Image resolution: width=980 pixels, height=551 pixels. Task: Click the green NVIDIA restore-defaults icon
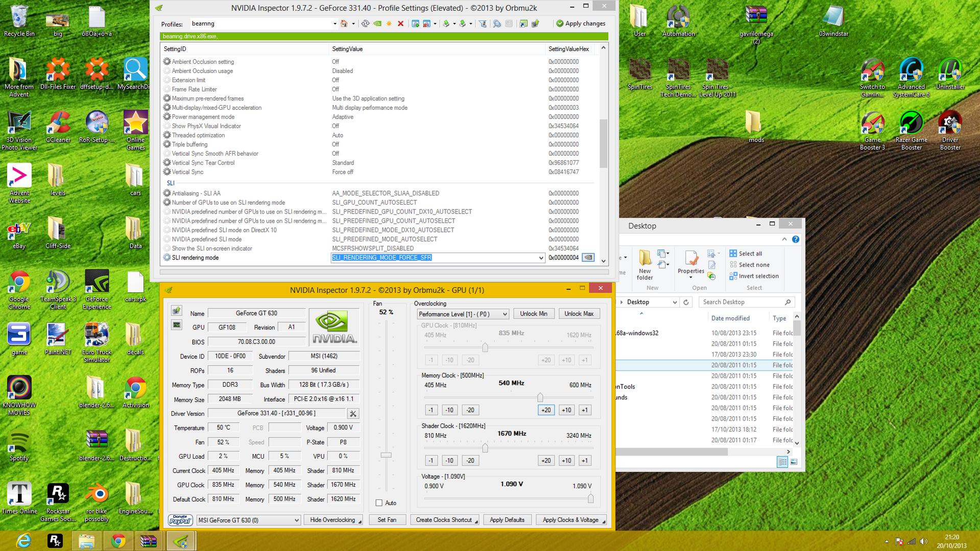[x=377, y=23]
